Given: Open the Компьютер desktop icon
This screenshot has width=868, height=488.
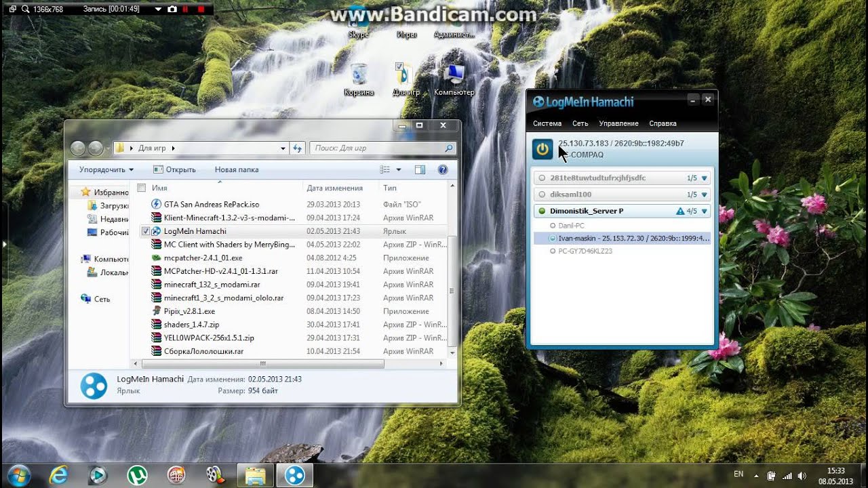Looking at the screenshot, I should click(454, 80).
